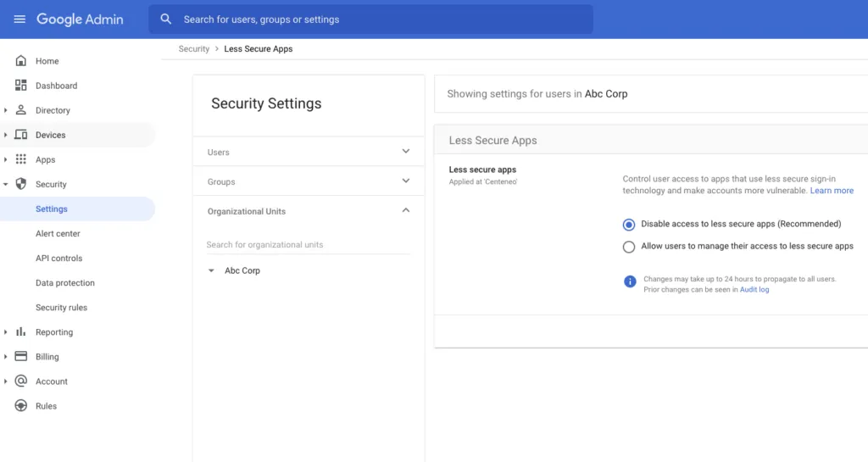Image resolution: width=868 pixels, height=462 pixels.
Task: Click the Account at-sign icon
Action: pyautogui.click(x=21, y=381)
